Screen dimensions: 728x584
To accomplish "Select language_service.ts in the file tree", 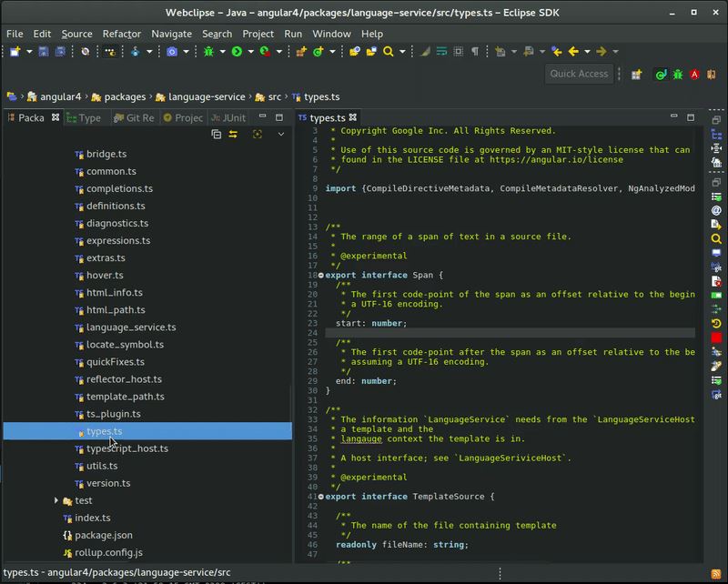I will click(131, 327).
